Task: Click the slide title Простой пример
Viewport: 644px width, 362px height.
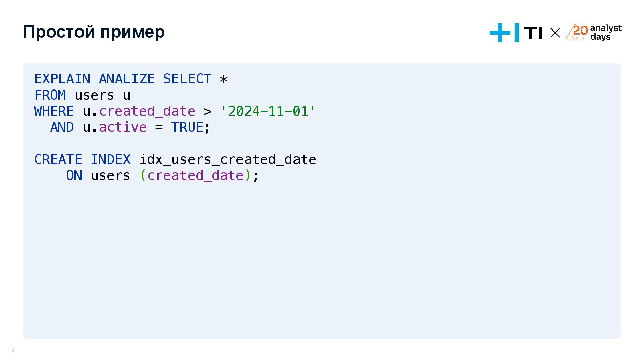Action: 94,32
